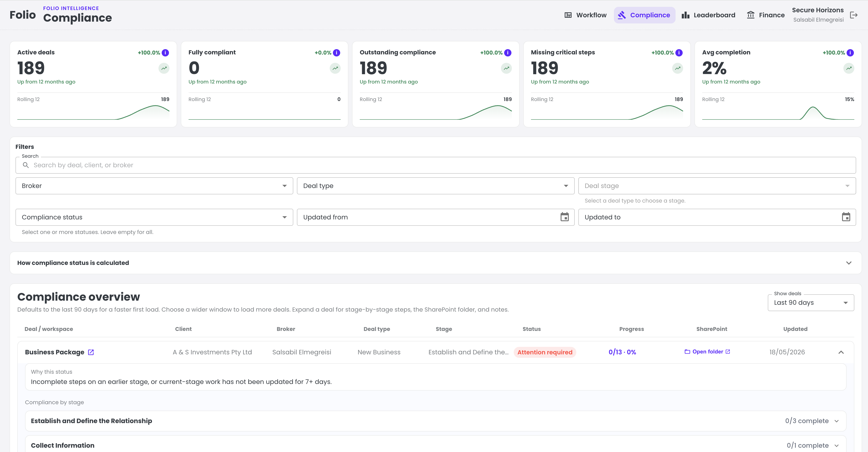This screenshot has height=452, width=868.
Task: Click trend arrow icon on Fully compliant card
Action: point(335,68)
